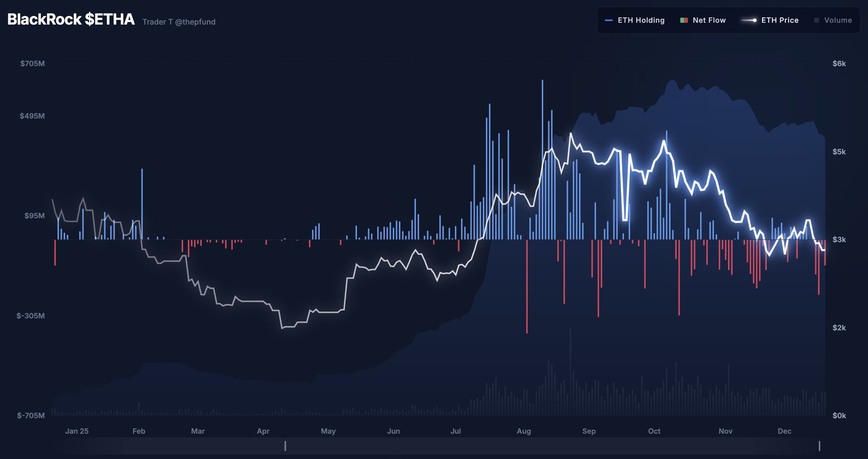Image resolution: width=868 pixels, height=459 pixels.
Task: Toggle the Net Flow series label
Action: click(x=709, y=20)
